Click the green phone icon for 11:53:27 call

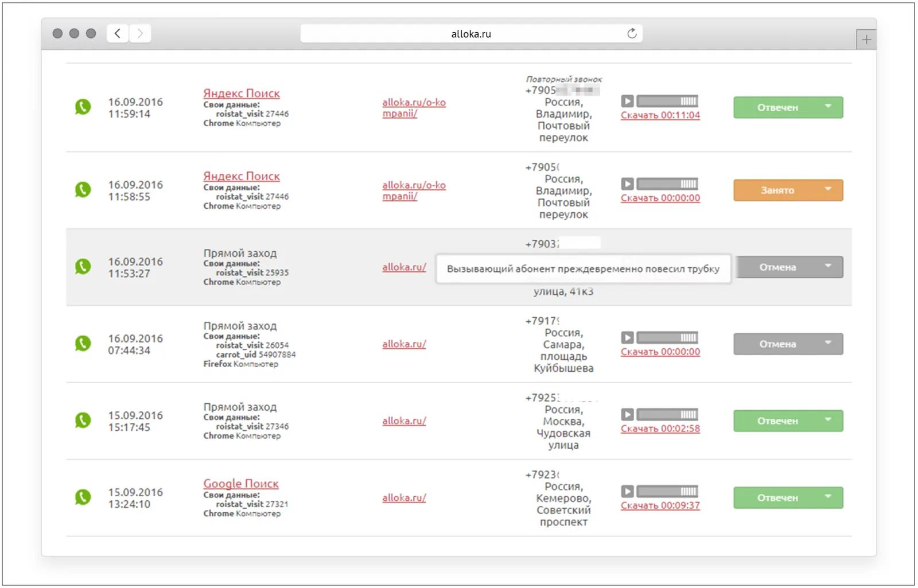point(83,266)
